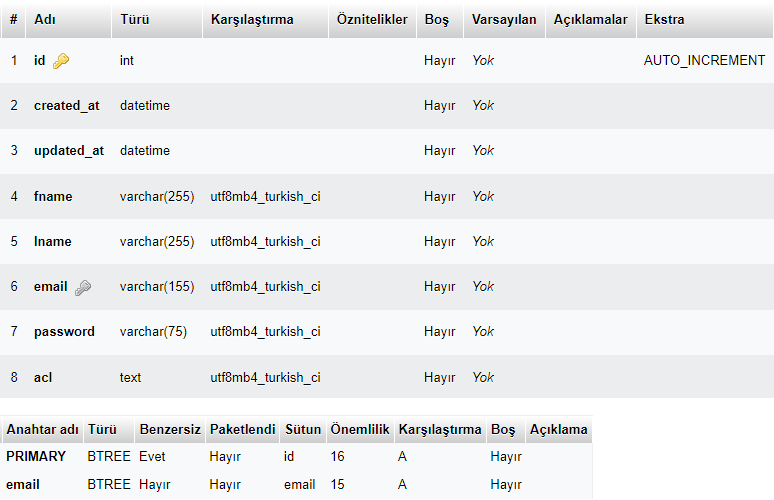Click the fname column name
The width and height of the screenshot is (774, 500).
click(53, 196)
